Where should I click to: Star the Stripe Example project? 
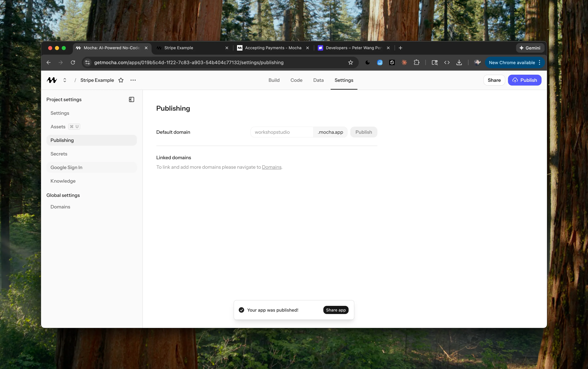(x=121, y=80)
